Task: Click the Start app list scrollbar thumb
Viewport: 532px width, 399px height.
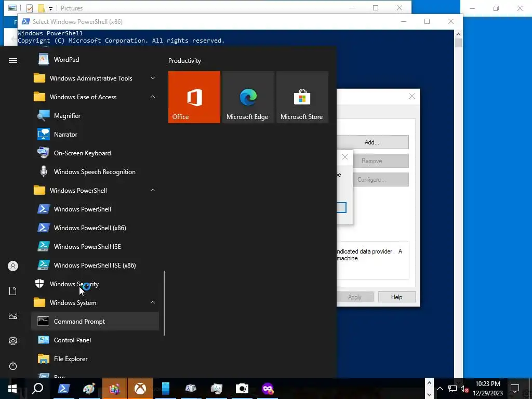Action: coord(164,303)
